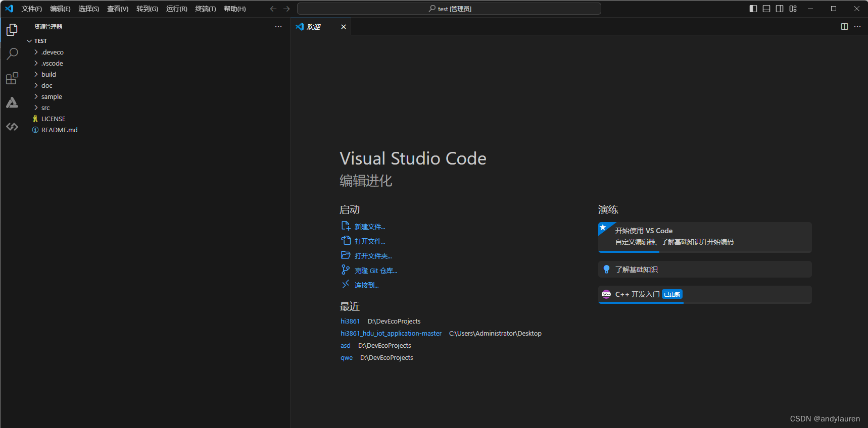This screenshot has height=428, width=868.
Task: Open the 查看(V) menu
Action: (x=118, y=9)
